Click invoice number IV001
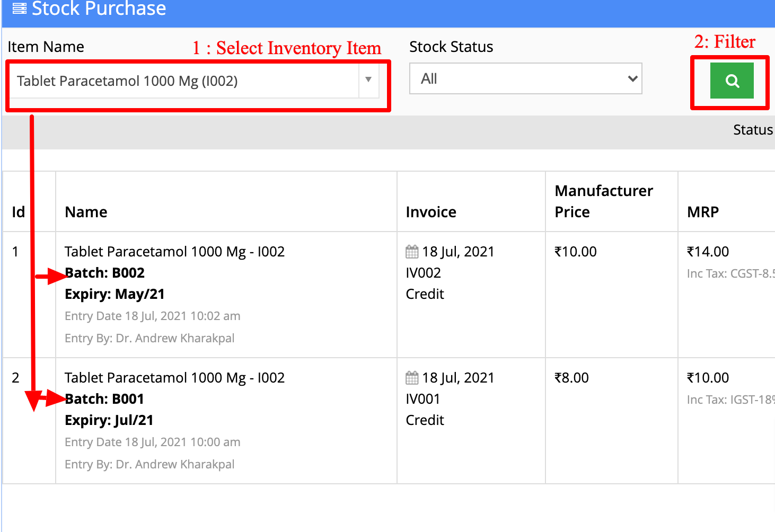Screen dimensions: 775x532 coord(422,399)
